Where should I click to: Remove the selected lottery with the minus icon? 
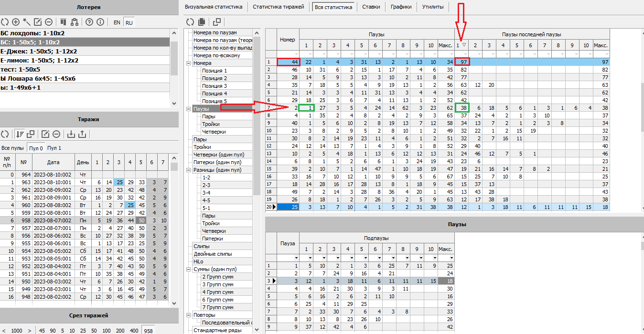49,22
